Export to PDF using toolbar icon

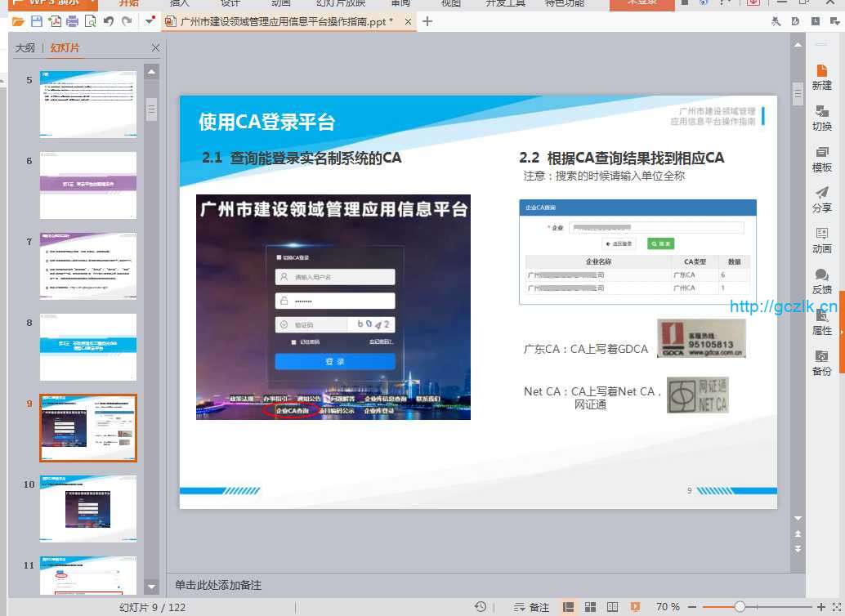pos(54,21)
